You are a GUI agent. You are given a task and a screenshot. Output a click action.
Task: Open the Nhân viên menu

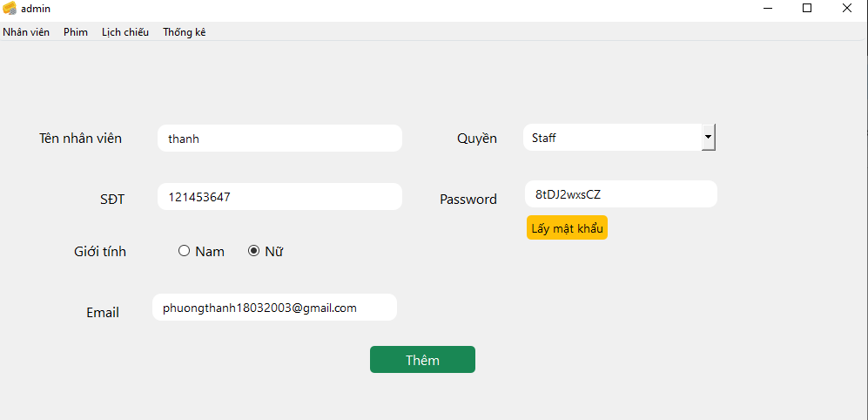tap(26, 32)
